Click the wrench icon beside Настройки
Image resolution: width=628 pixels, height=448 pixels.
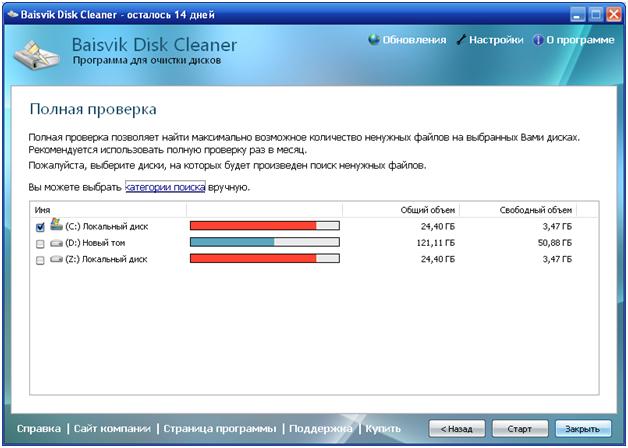[x=461, y=40]
